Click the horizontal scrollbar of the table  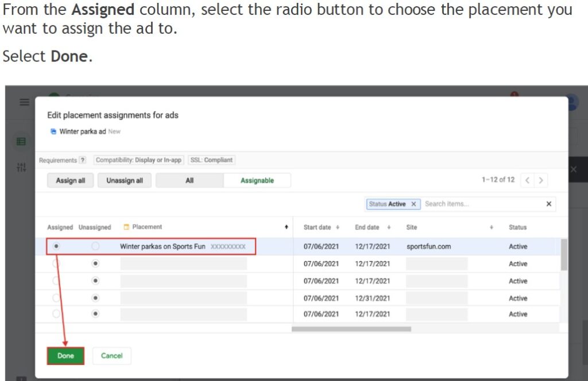(351, 329)
